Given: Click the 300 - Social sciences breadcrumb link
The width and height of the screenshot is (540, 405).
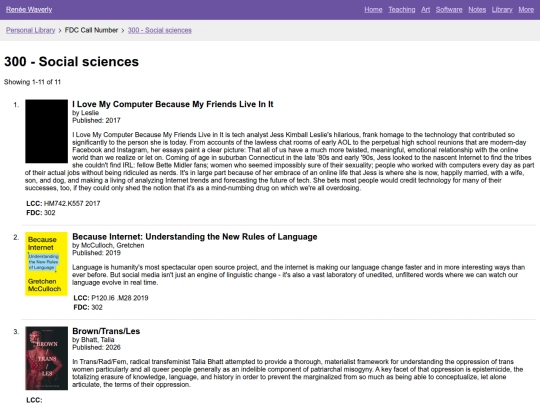Looking at the screenshot, I should (x=159, y=30).
